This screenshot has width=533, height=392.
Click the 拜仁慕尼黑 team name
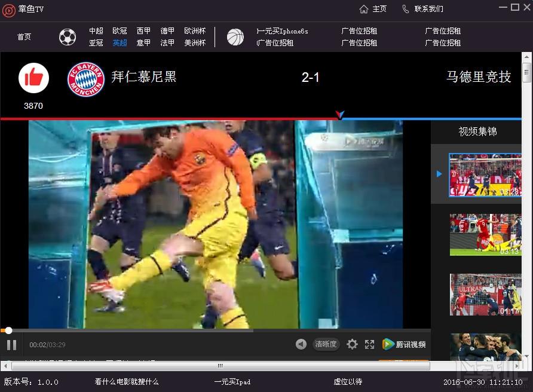[144, 77]
